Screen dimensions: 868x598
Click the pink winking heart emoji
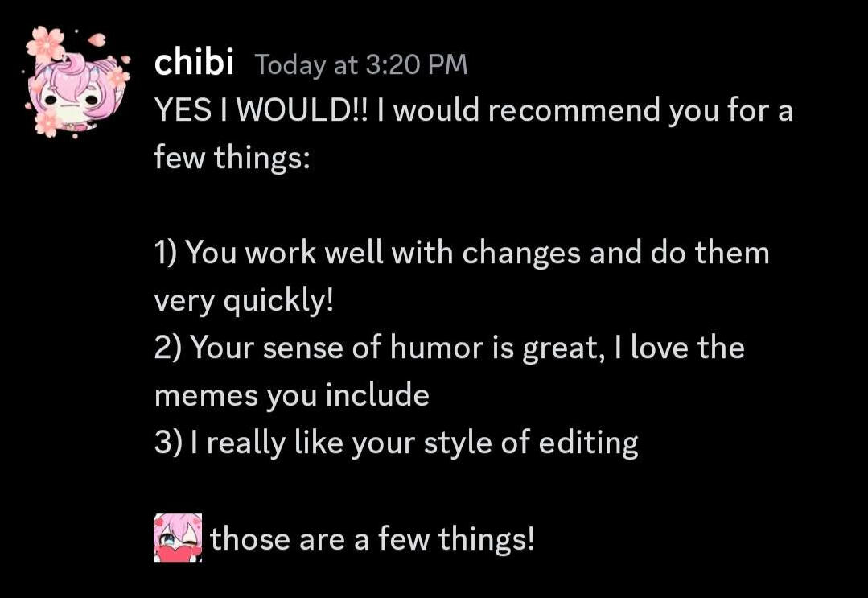click(x=178, y=538)
